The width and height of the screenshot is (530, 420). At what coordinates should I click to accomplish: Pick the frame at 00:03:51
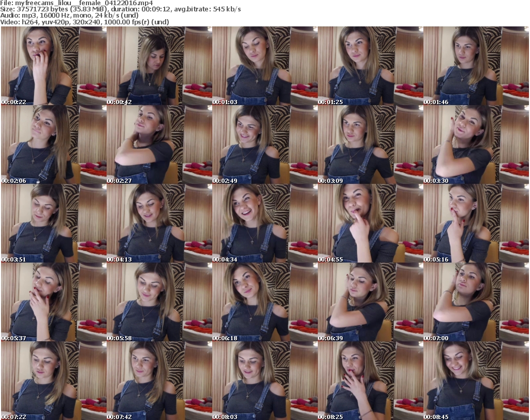pos(54,224)
